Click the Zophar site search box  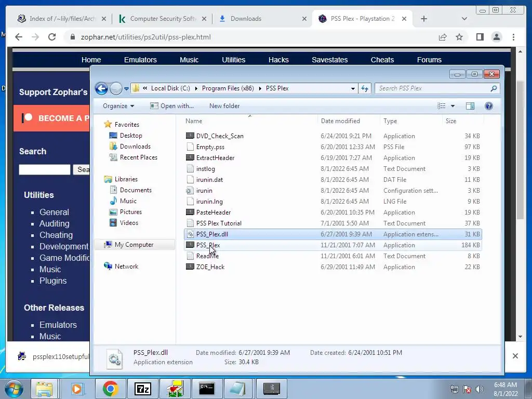point(45,169)
